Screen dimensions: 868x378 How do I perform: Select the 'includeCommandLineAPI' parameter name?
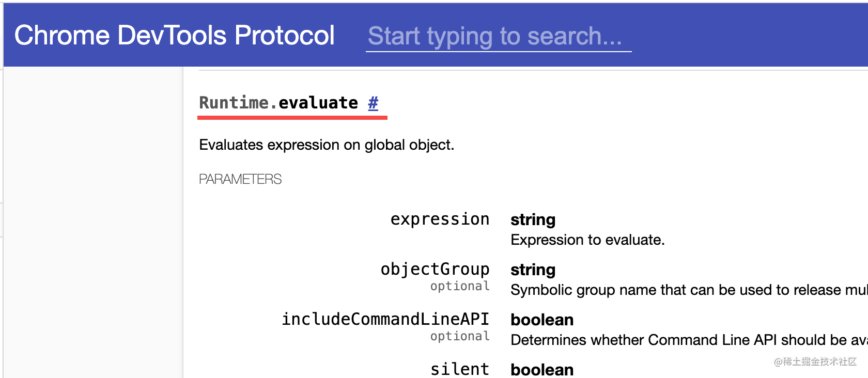(x=385, y=319)
